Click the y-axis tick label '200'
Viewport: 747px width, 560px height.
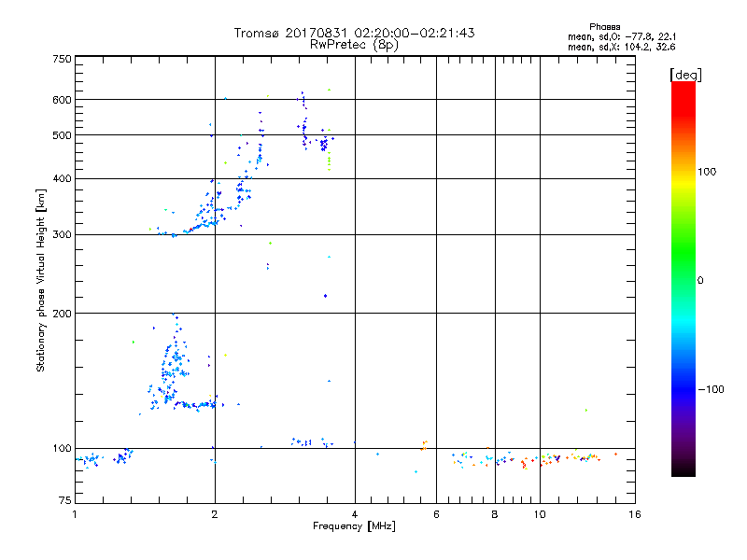(62, 314)
